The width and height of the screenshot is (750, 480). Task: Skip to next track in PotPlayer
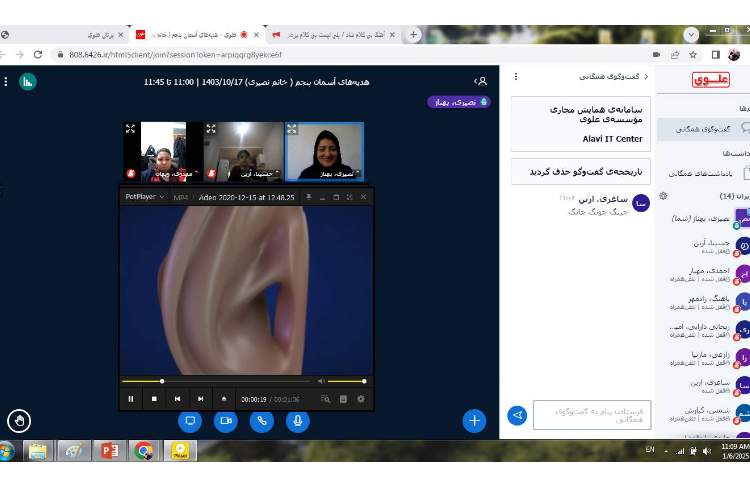(x=200, y=399)
